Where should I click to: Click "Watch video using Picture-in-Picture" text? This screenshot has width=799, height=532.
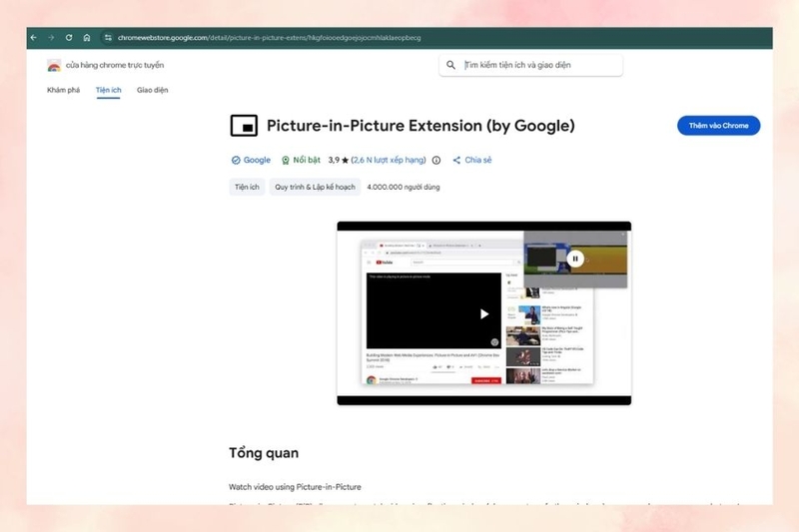pyautogui.click(x=295, y=487)
